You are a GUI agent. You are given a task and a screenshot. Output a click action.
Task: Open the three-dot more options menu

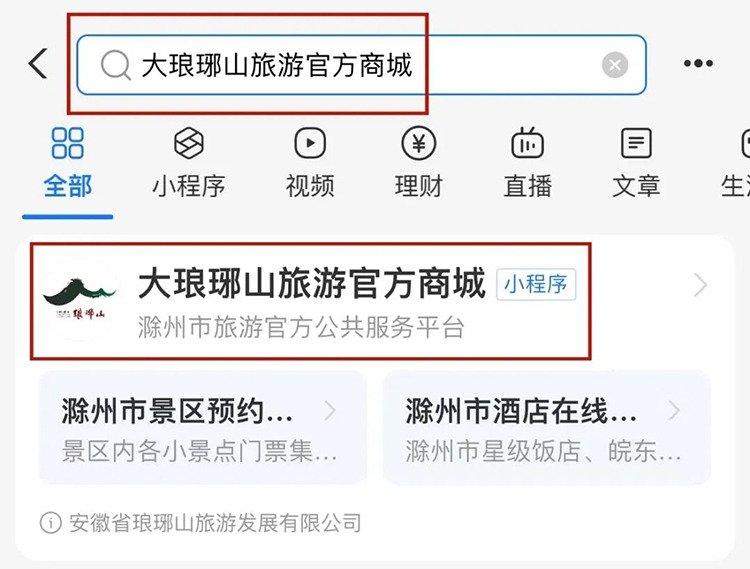698,63
